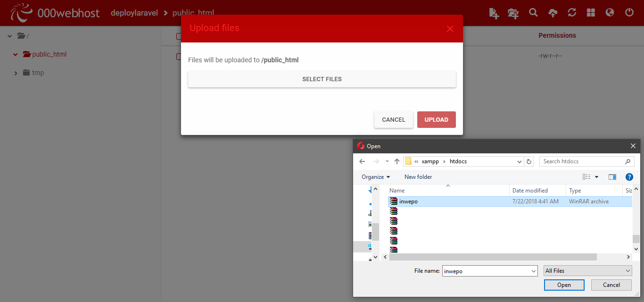Click the root folder icon in tree
Image resolution: width=644 pixels, height=302 pixels.
tap(21, 36)
